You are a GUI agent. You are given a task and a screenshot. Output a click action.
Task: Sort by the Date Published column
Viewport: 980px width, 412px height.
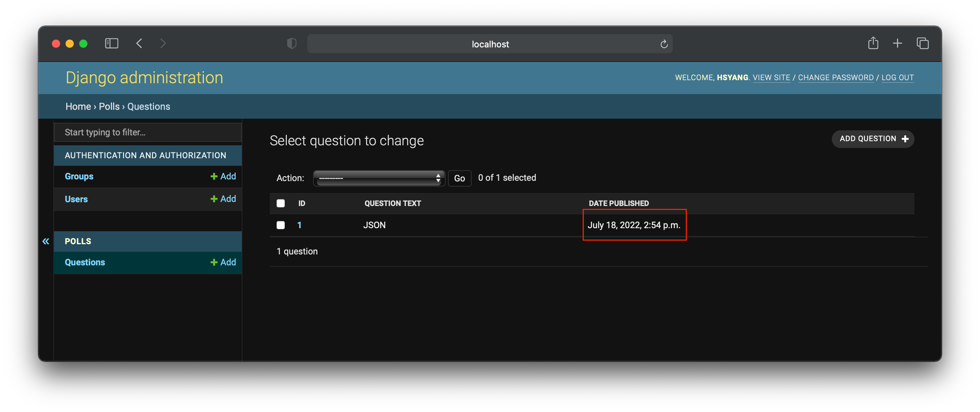[x=619, y=203]
